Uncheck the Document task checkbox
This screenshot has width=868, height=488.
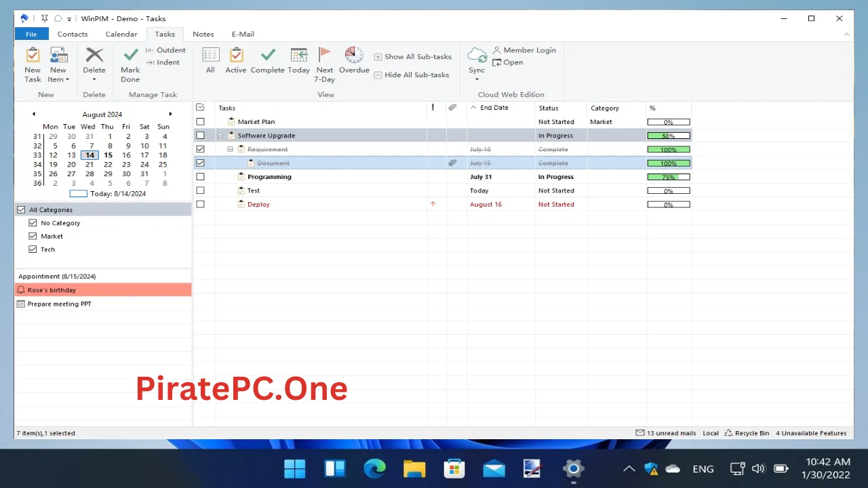tap(200, 163)
